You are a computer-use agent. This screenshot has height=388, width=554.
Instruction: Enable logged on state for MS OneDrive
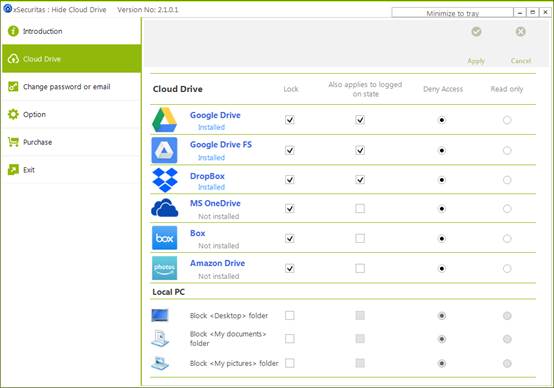coord(360,208)
